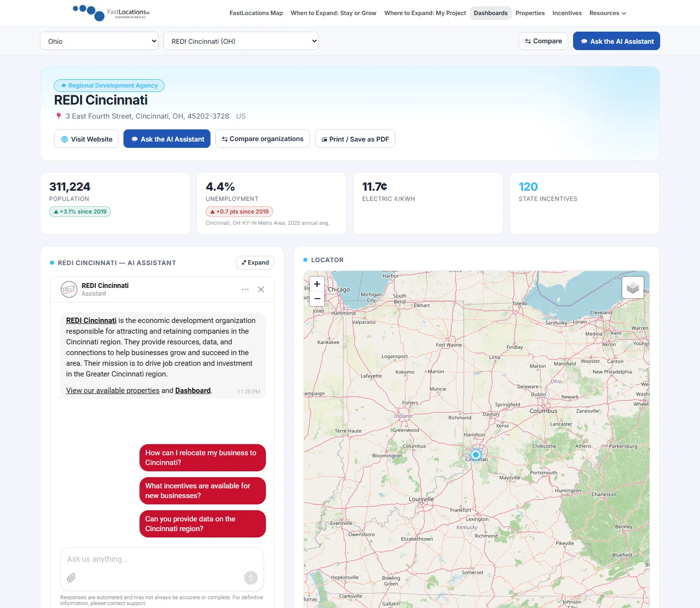This screenshot has height=608, width=700.
Task: Open the organization dropdown REDI Cincinnati (OH)
Action: (x=241, y=41)
